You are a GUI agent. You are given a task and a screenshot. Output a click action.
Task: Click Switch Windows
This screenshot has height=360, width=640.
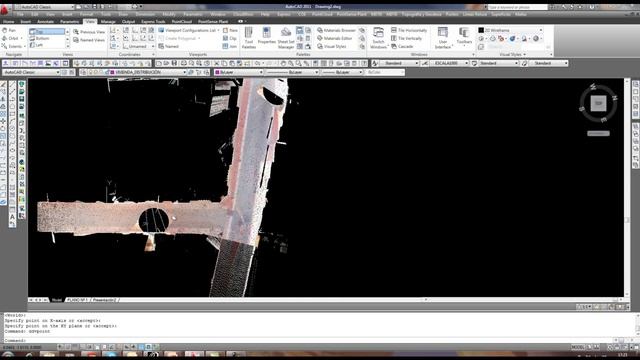(378, 38)
